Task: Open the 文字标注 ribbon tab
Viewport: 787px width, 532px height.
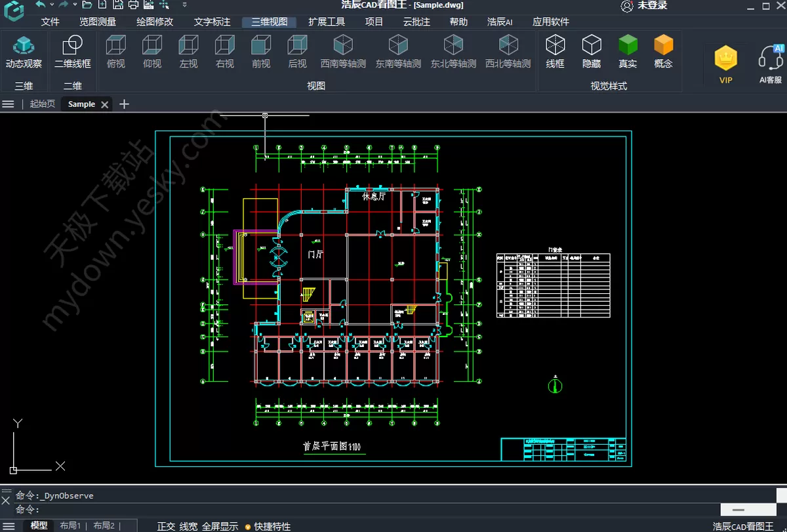Action: tap(212, 22)
